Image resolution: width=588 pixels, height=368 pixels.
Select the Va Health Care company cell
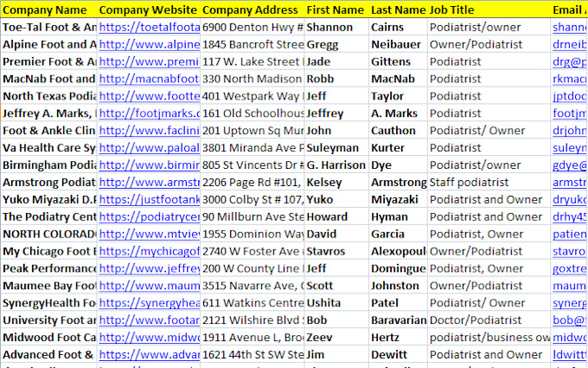(x=48, y=147)
